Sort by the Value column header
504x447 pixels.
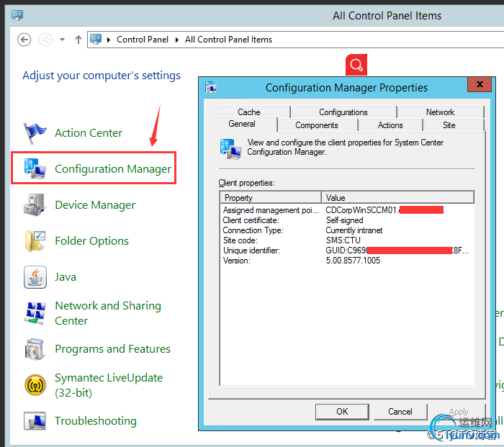398,198
